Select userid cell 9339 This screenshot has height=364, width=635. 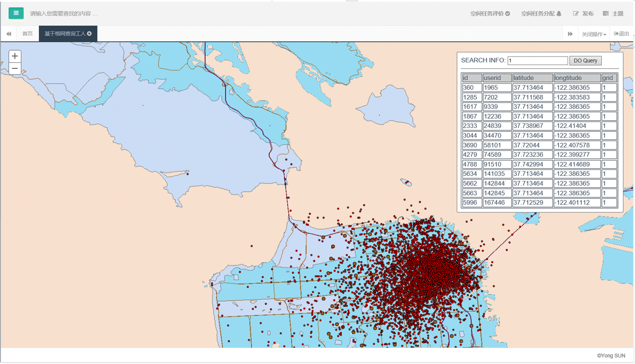tap(497, 107)
